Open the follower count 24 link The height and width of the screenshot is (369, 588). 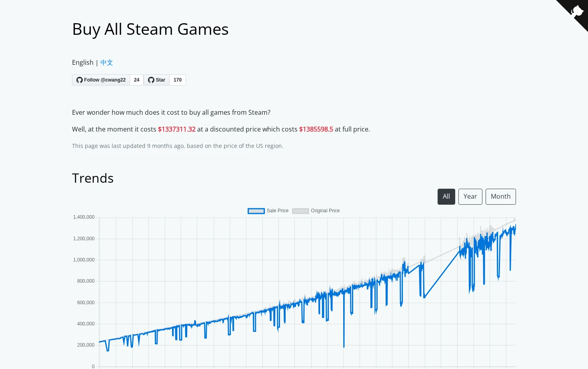(136, 80)
